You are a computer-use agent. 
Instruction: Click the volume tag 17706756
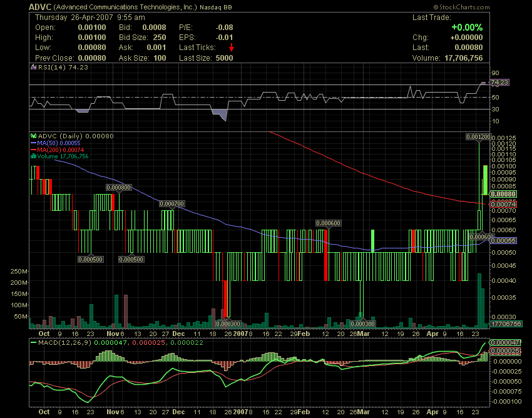pyautogui.click(x=506, y=324)
